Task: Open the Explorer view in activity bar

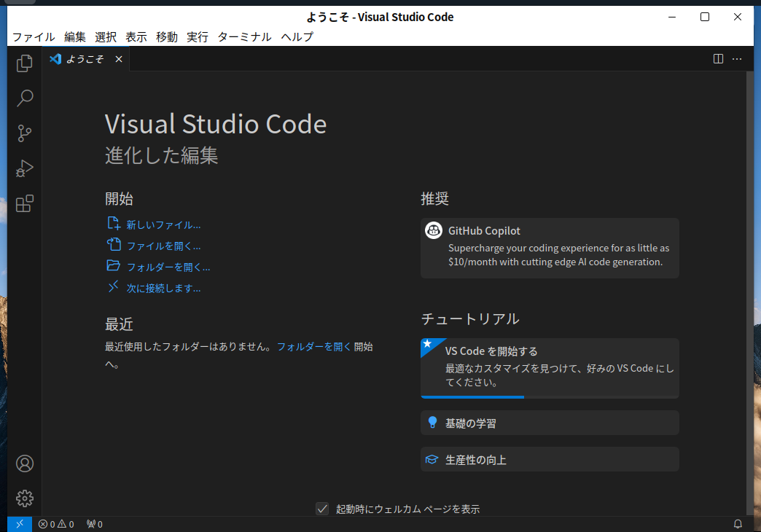Action: pos(24,63)
